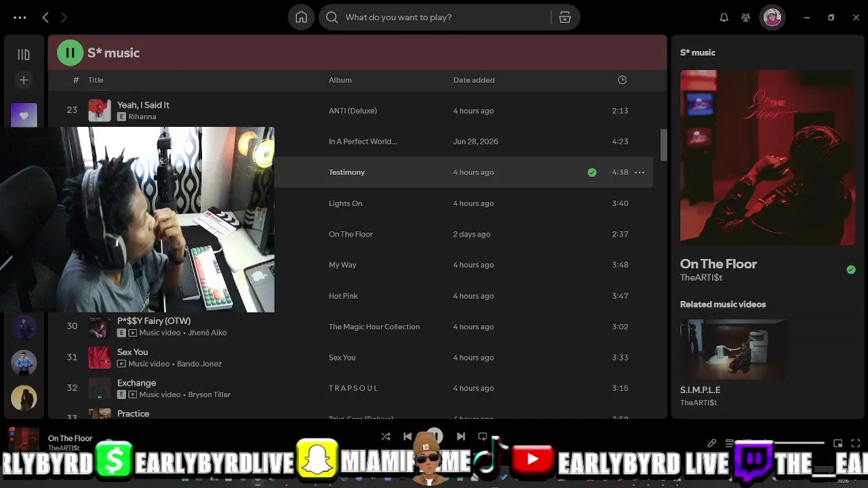Click the tracklist vertical scrollbar thumb

[x=663, y=144]
